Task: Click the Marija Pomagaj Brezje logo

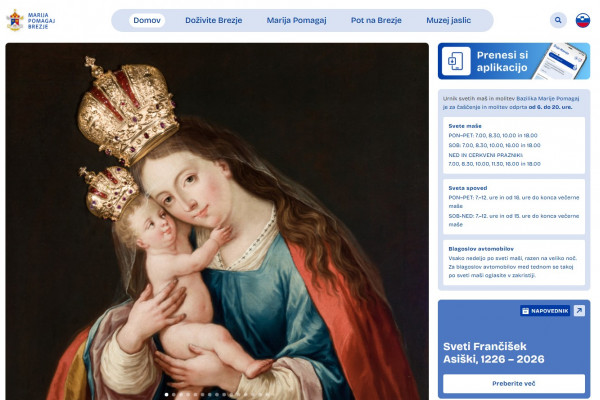Action: click(x=31, y=21)
